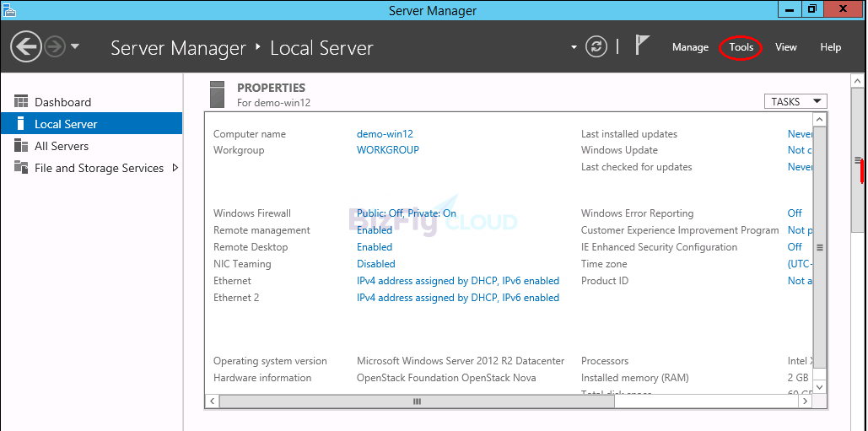Viewport: 868px width, 431px height.
Task: Click the Processors label
Action: 605,361
